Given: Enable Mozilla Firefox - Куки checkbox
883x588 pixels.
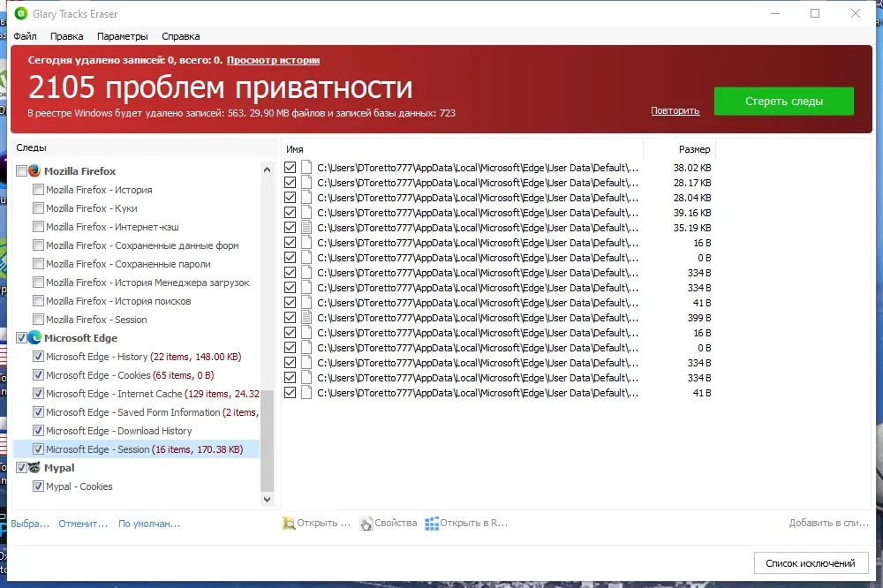Looking at the screenshot, I should click(x=38, y=208).
